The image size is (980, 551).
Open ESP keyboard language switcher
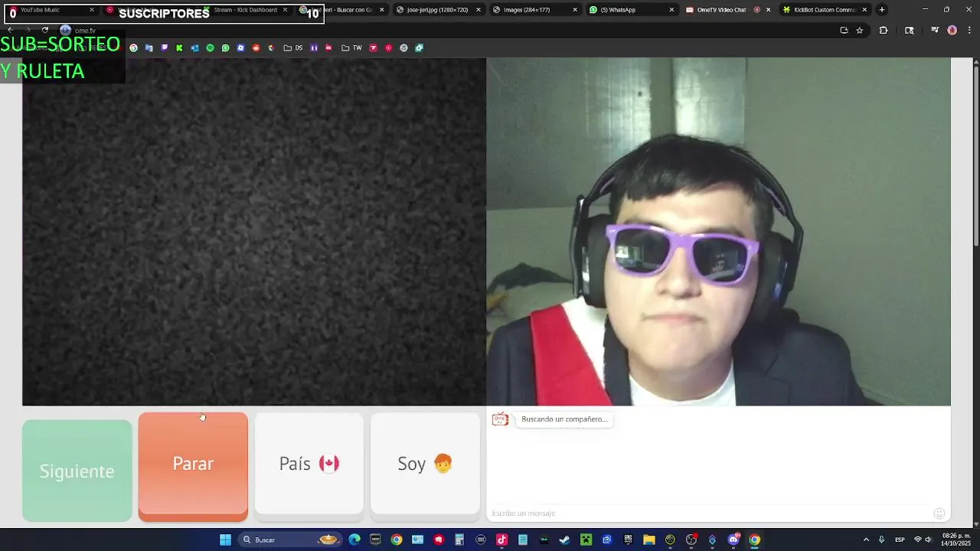[900, 540]
